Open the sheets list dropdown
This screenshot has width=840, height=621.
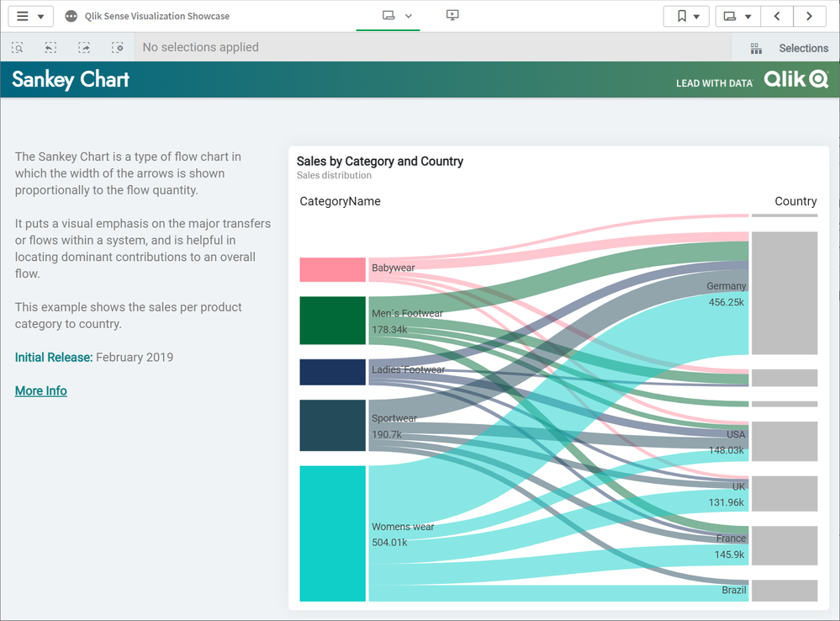[x=737, y=16]
